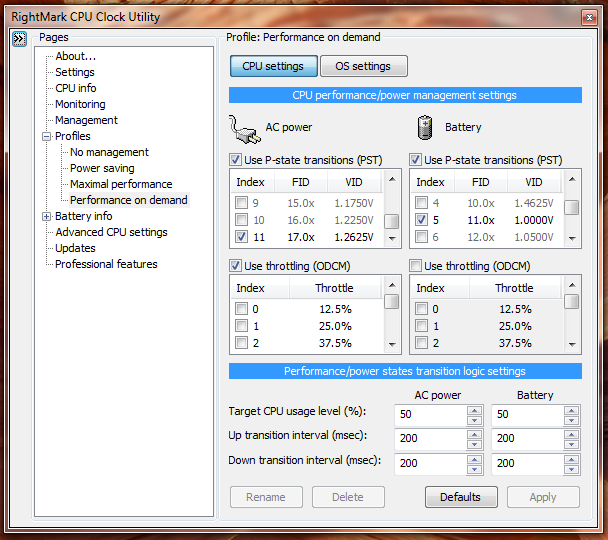This screenshot has width=608, height=540.
Task: Switch to the OS settings tab
Action: pyautogui.click(x=363, y=66)
